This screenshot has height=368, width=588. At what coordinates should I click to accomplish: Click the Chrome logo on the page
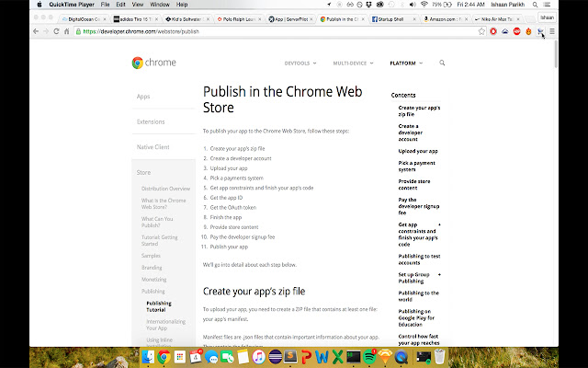pyautogui.click(x=153, y=63)
